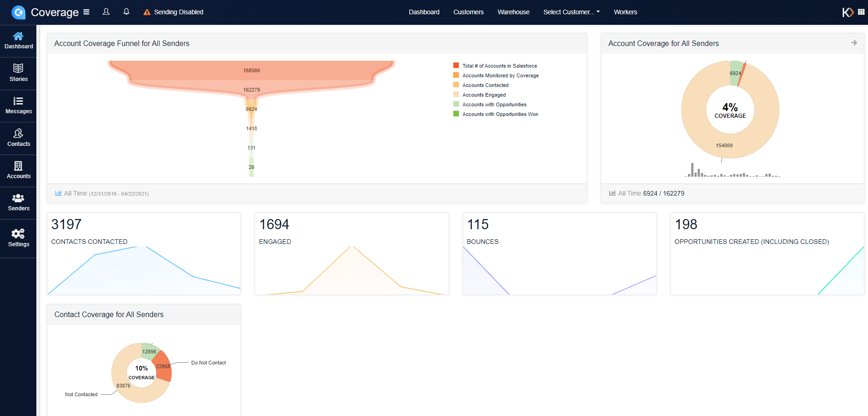The width and height of the screenshot is (868, 416).
Task: Open the 198 Opportunities Created card
Action: pos(767,254)
